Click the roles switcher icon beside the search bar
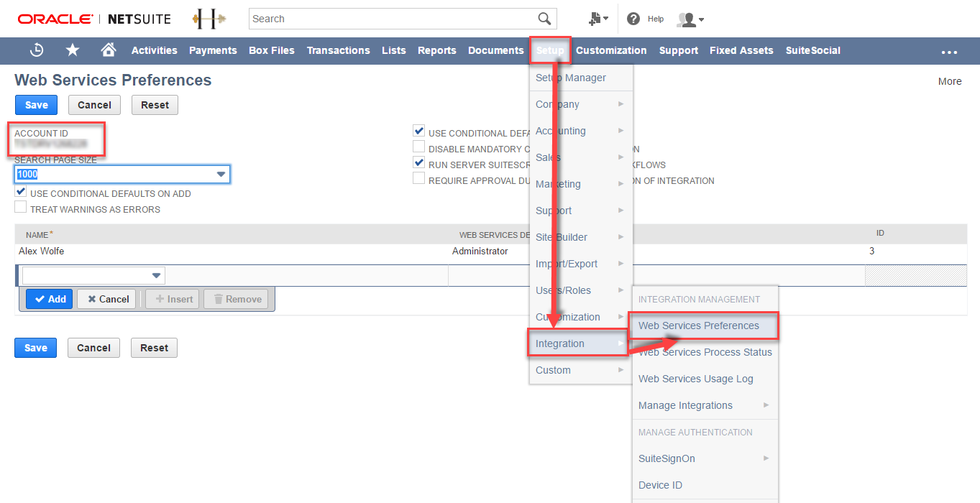Viewport: 980px width, 503px height. (x=597, y=19)
